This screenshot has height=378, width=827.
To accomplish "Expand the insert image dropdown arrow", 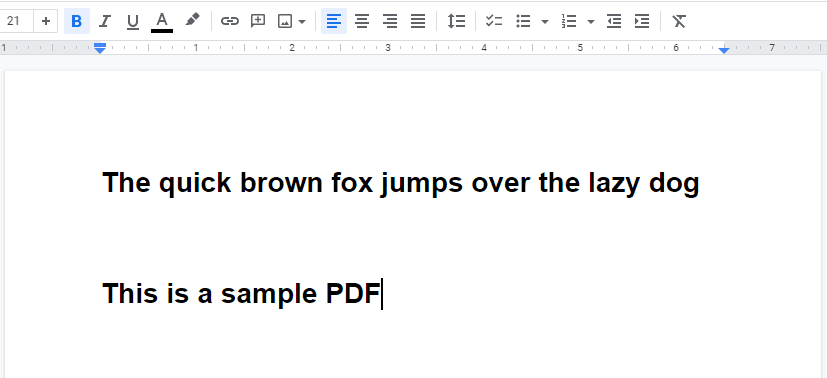I will point(302,22).
